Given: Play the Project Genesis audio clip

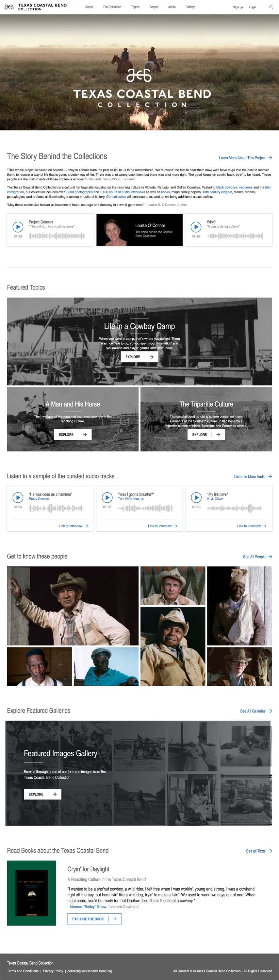Looking at the screenshot, I should point(18,227).
